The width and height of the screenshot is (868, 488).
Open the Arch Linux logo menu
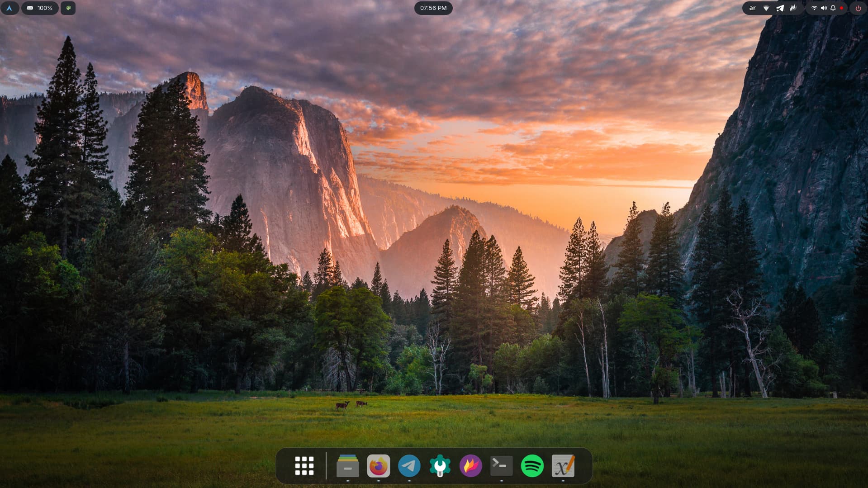(x=9, y=8)
